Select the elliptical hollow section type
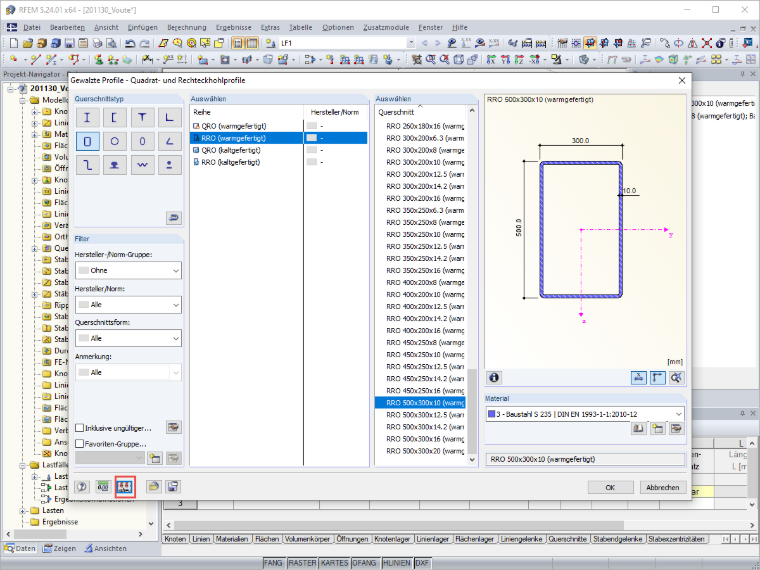This screenshot has width=760, height=570. pyautogui.click(x=142, y=141)
